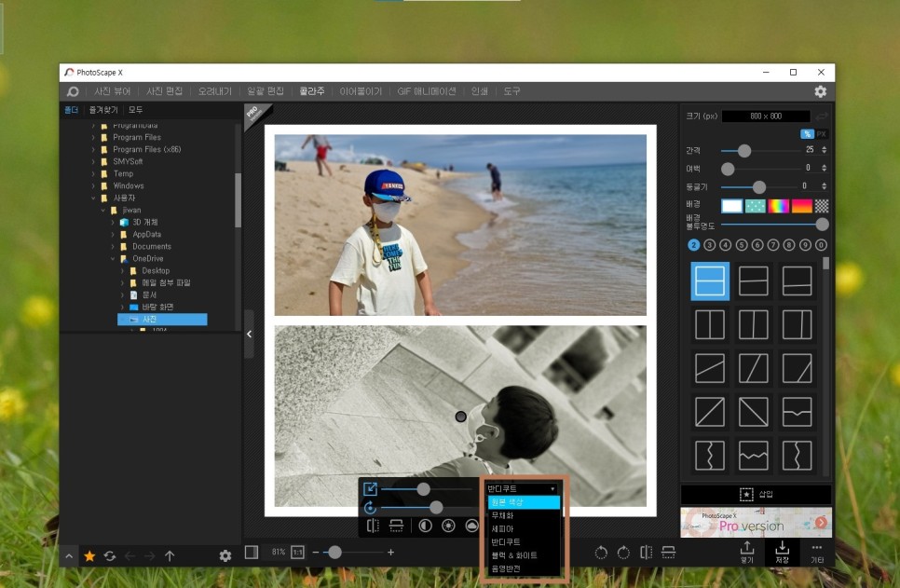Click the cloud icon in photo popup
900x588 pixels.
click(x=471, y=526)
